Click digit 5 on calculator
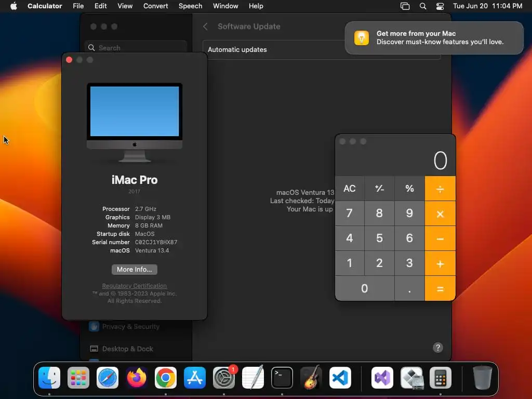The image size is (532, 399). click(379, 238)
